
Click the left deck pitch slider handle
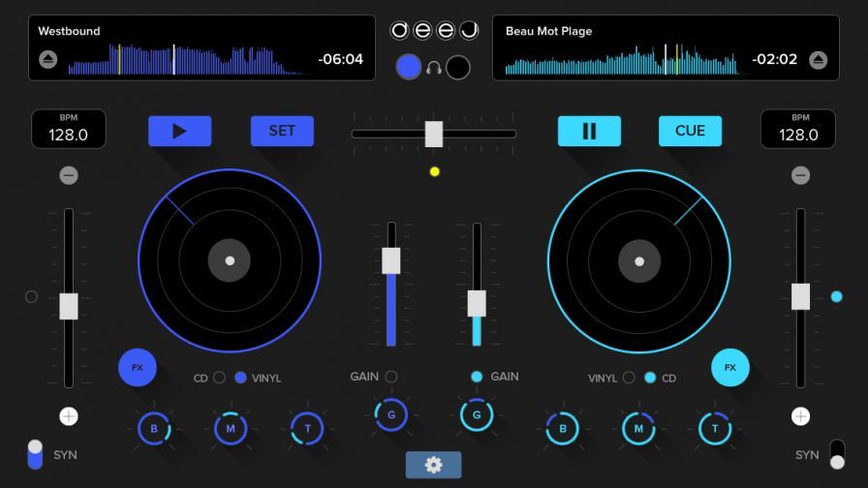click(x=69, y=306)
